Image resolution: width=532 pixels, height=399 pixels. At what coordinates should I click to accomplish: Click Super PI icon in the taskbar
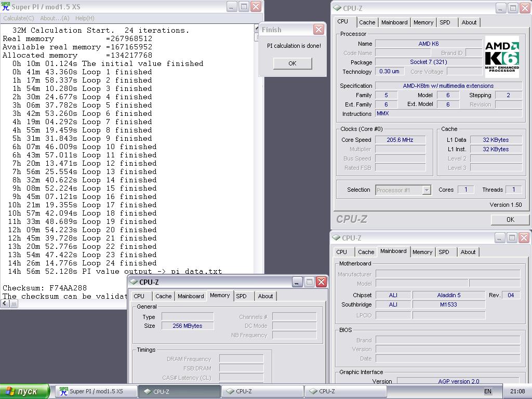tap(63, 391)
